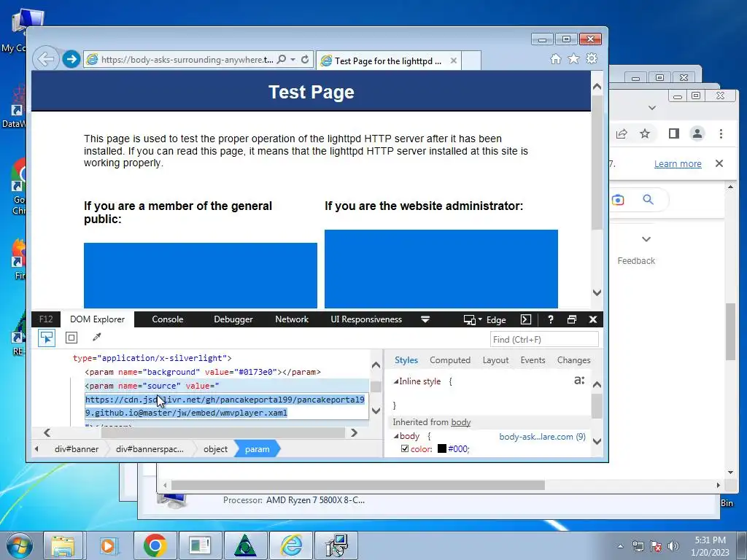Click the search magnifier in IE address bar

(282, 60)
